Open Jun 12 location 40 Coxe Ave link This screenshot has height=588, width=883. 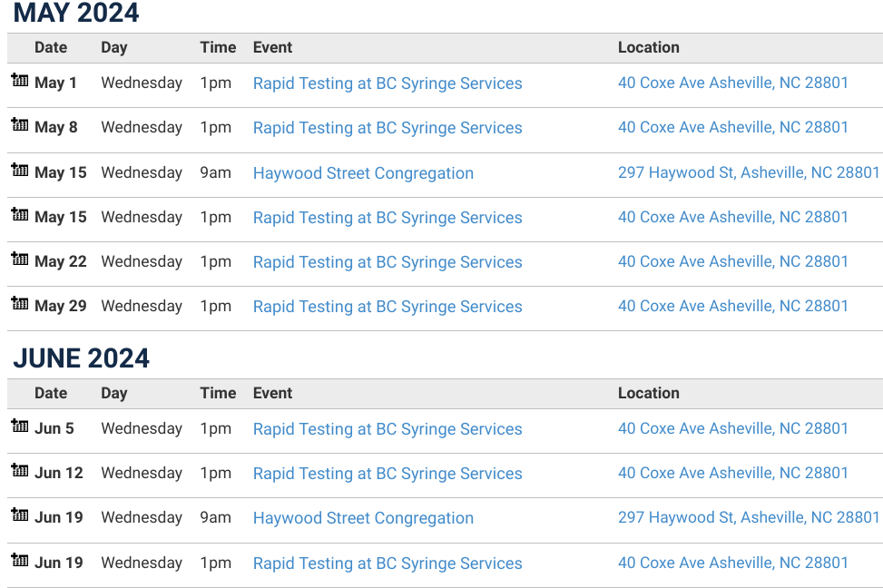(732, 473)
